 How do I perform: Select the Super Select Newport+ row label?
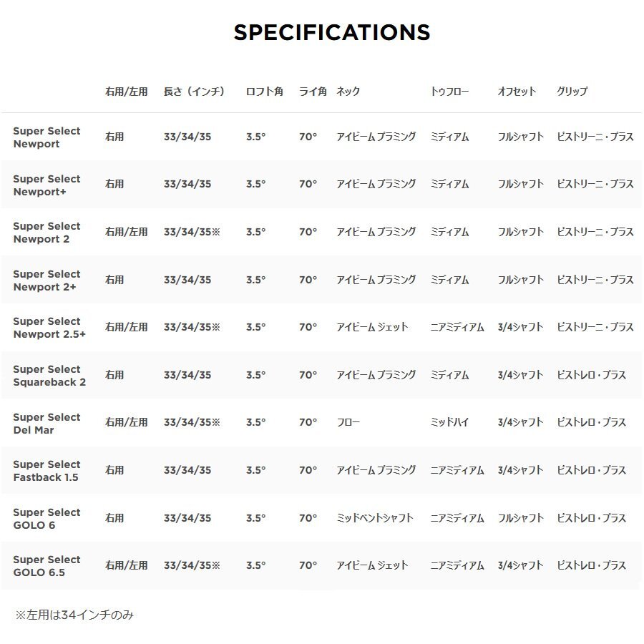[x=47, y=185]
